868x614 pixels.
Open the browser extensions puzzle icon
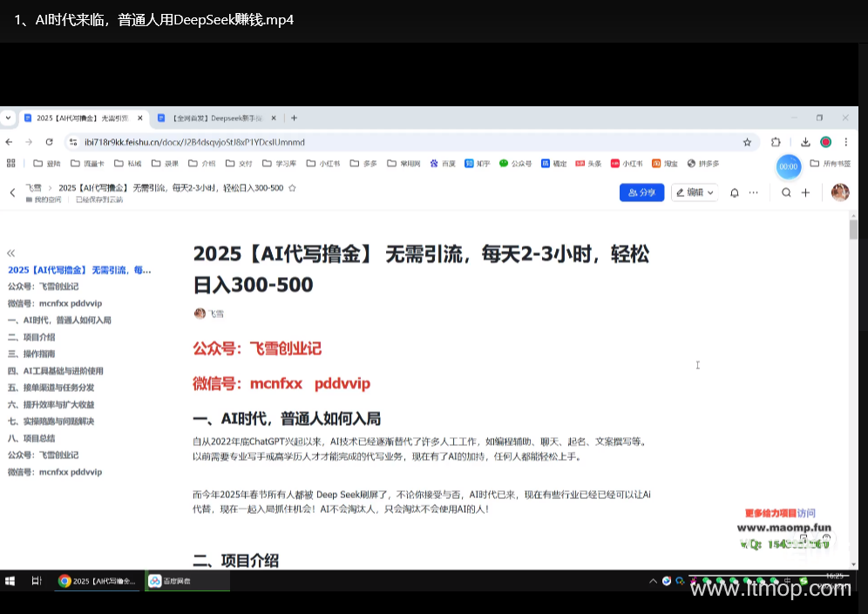pyautogui.click(x=776, y=142)
